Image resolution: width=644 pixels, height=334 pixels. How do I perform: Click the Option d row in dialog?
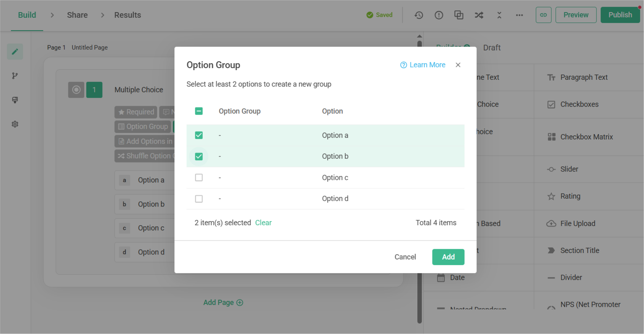pos(325,199)
